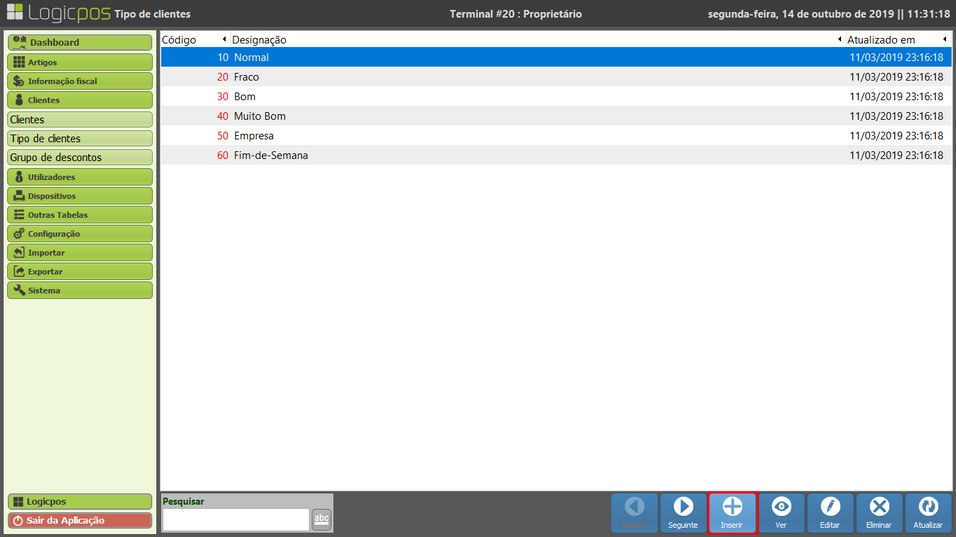This screenshot has height=537, width=956.
Task: Click the Eliminar X button
Action: [879, 512]
